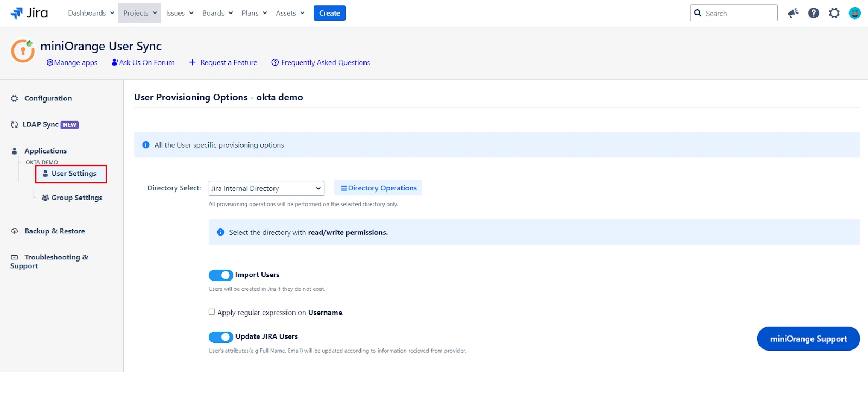Open the Manage apps link

pyautogui.click(x=72, y=62)
